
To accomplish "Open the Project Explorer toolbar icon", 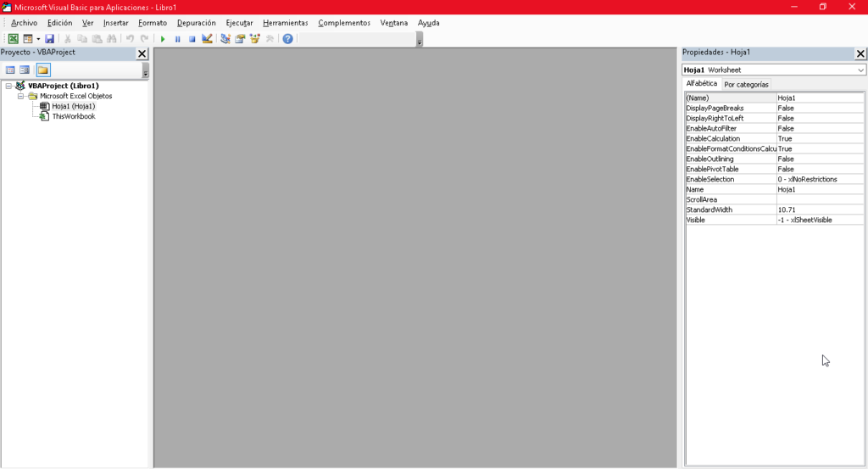I will (225, 39).
